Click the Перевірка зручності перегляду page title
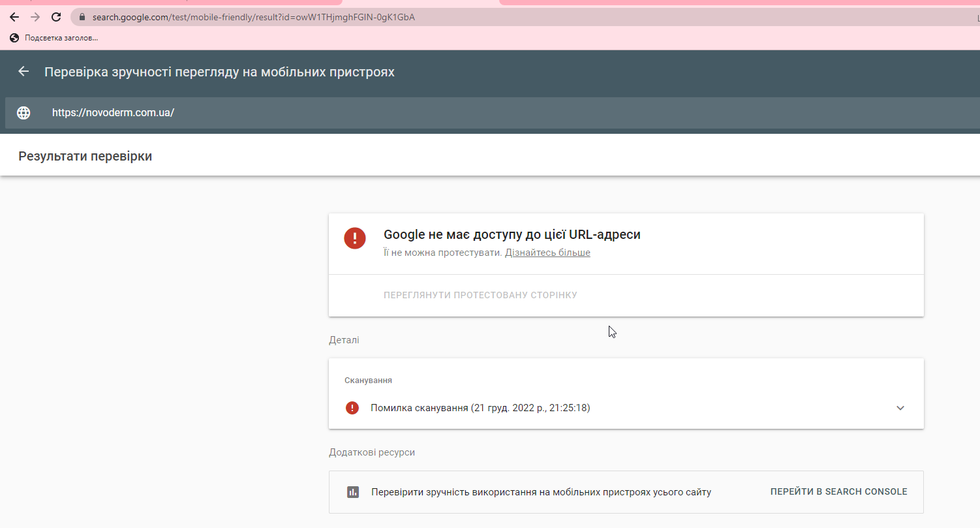 click(219, 71)
